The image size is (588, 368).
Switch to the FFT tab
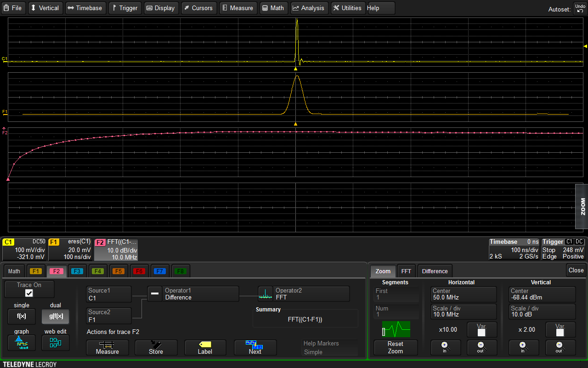coord(406,271)
